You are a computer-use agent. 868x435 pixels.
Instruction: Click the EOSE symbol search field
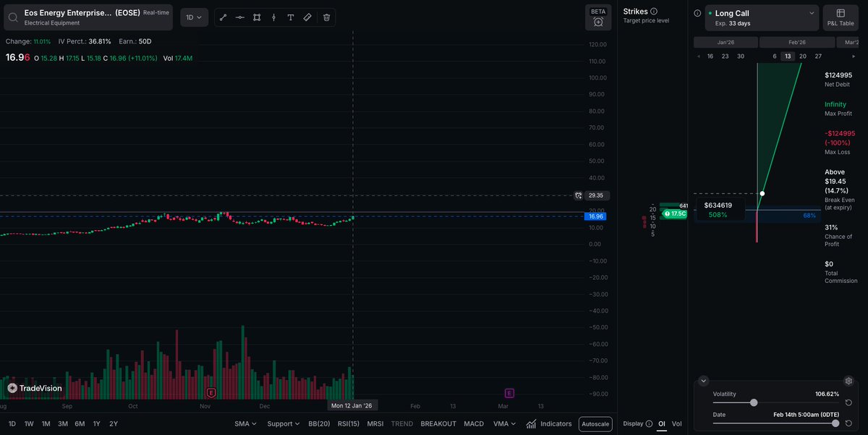[x=88, y=17]
